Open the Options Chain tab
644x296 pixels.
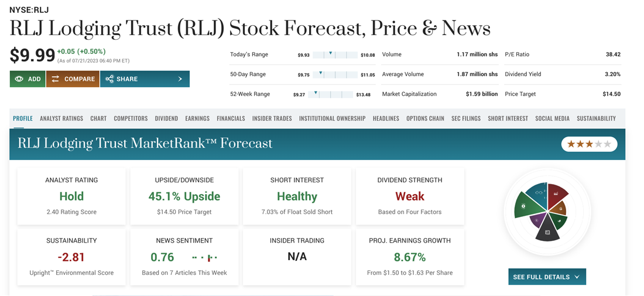[x=425, y=118]
